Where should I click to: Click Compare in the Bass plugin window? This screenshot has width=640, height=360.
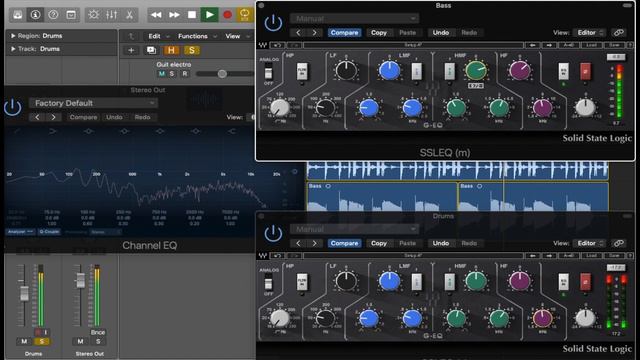[344, 33]
